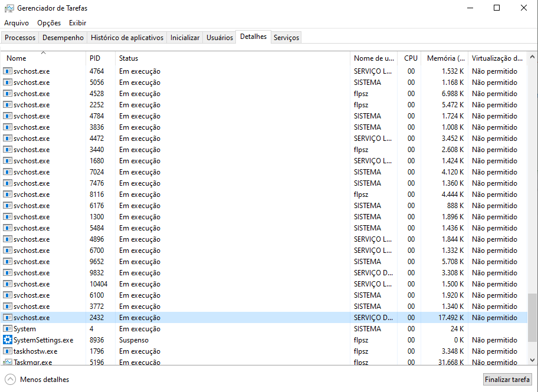The width and height of the screenshot is (538, 392).
Task: Click the icon of svchost.exe PID 9832
Action: pyautogui.click(x=8, y=273)
